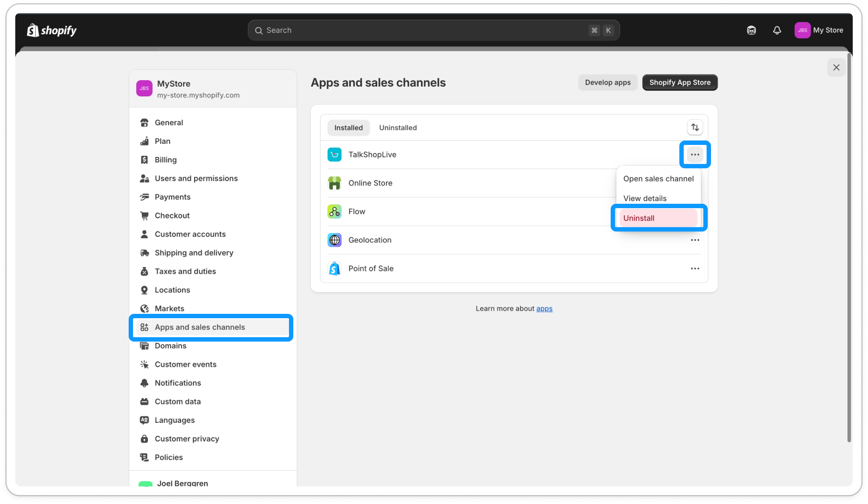The width and height of the screenshot is (868, 504).
Task: Click the Shopify logo
Action: (x=52, y=31)
